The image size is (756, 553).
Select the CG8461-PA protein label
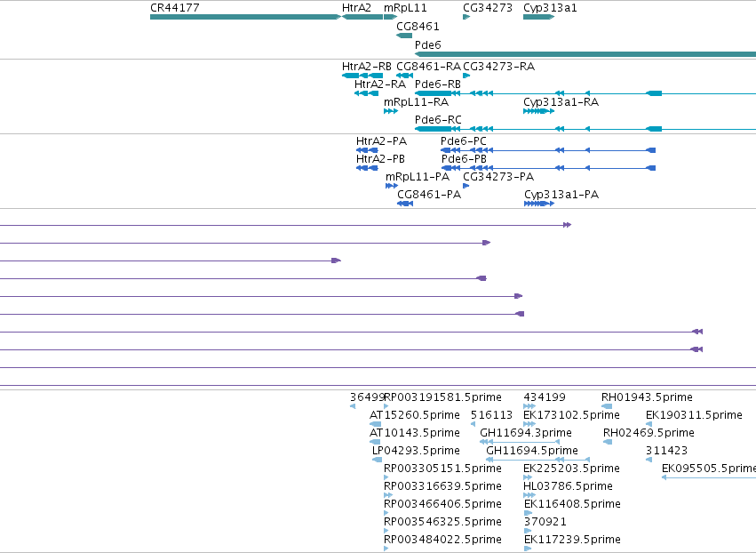(x=429, y=195)
